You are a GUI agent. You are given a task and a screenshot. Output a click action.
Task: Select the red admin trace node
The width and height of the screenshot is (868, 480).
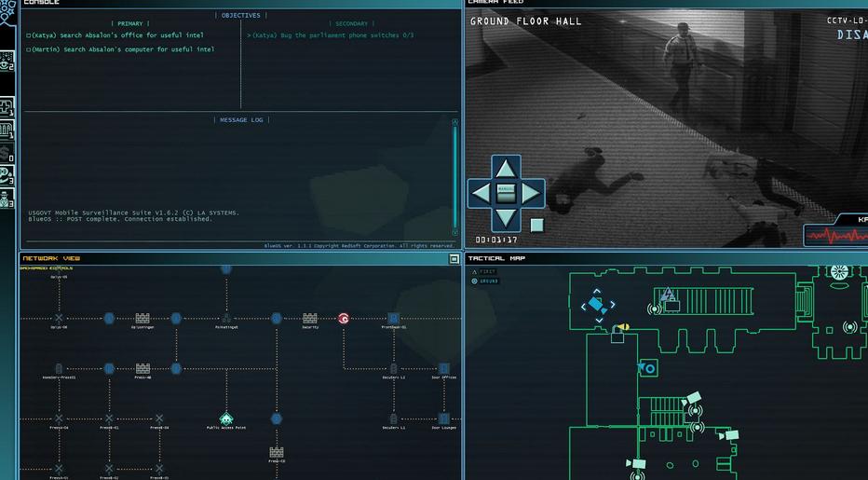coord(344,318)
